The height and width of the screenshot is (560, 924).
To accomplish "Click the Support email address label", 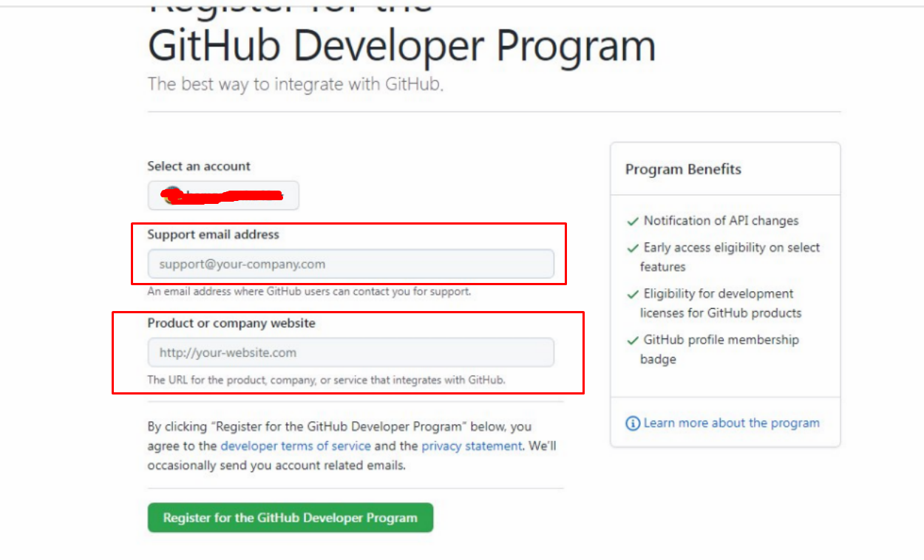I will click(x=214, y=234).
